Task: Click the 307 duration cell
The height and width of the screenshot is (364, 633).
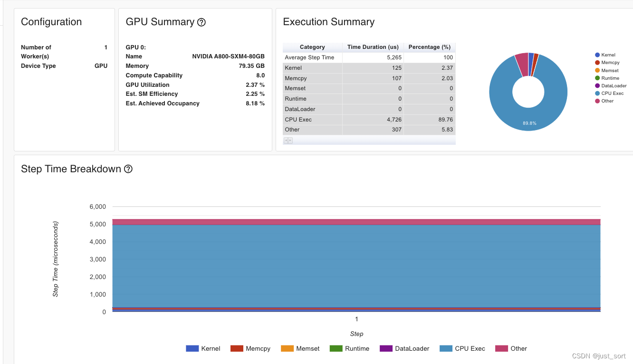Action: 373,130
